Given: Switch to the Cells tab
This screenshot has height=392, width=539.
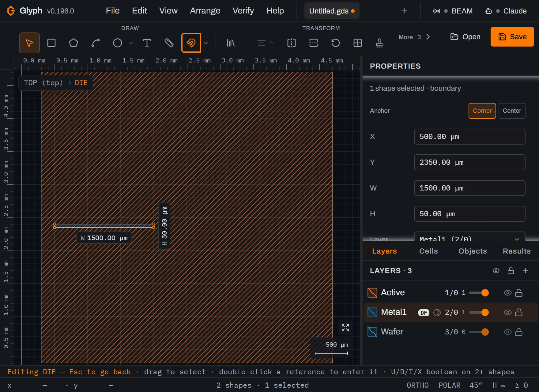Looking at the screenshot, I should (x=428, y=251).
